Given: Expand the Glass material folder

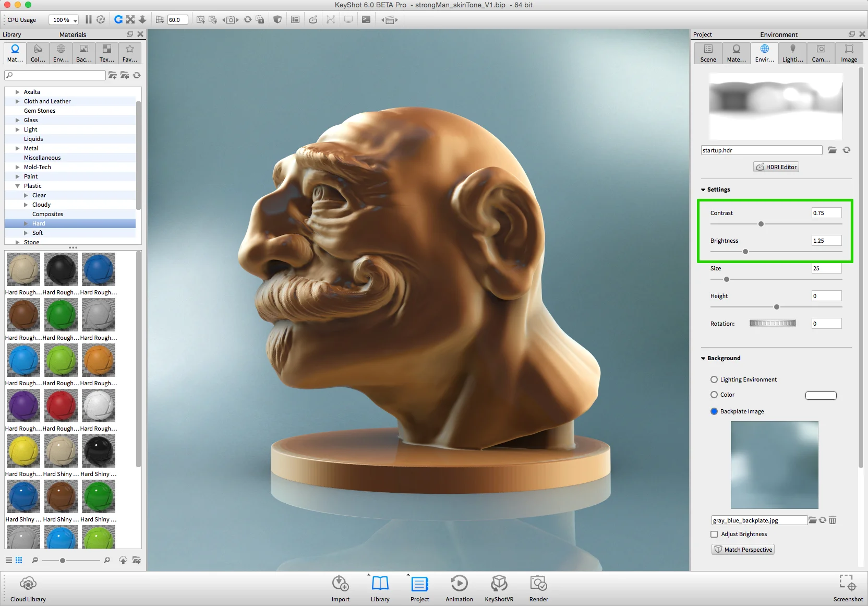Looking at the screenshot, I should click(x=17, y=120).
